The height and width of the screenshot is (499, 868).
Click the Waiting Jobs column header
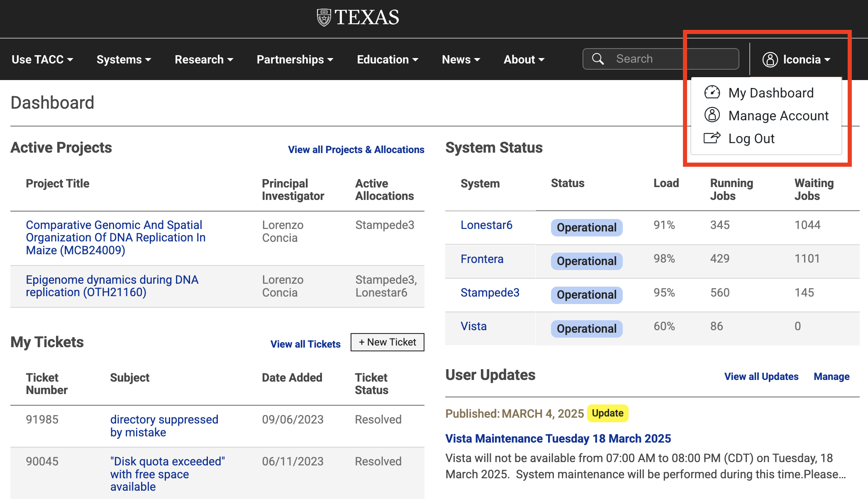pos(814,190)
